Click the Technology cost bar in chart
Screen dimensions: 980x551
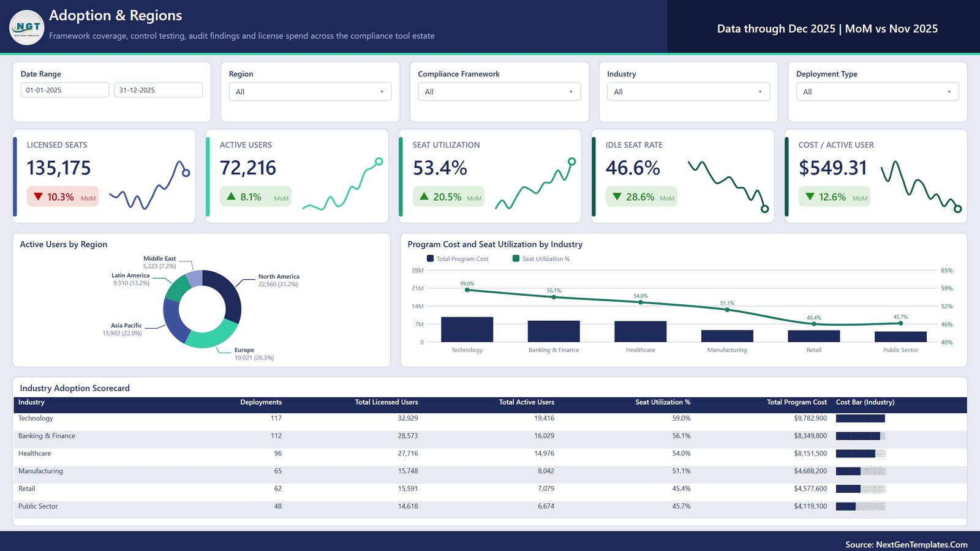467,329
